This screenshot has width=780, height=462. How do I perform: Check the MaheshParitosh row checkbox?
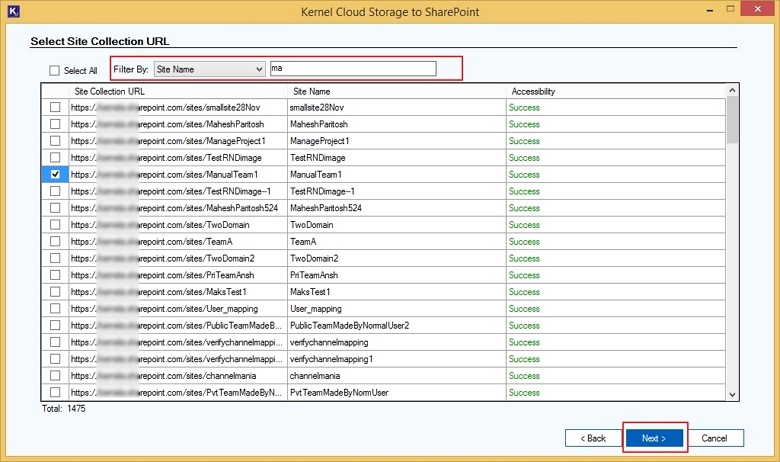point(55,124)
